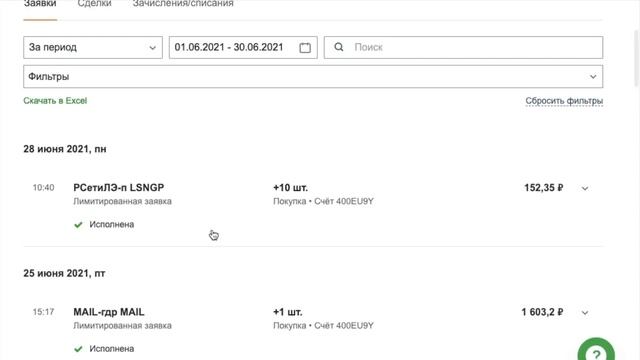Click the green checkmark for РСетиЛЭ-п order
The image size is (640, 360).
[x=78, y=224]
